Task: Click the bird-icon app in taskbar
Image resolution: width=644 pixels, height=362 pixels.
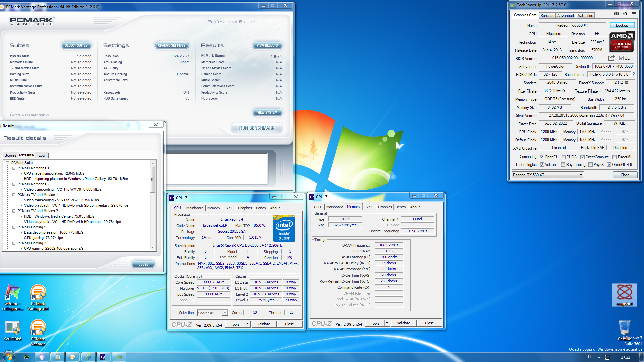Action: 42,357
